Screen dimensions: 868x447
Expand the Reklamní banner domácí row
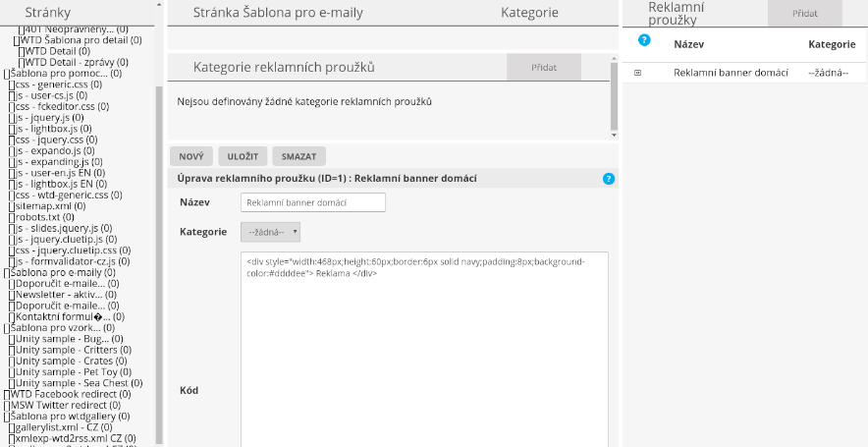pos(638,73)
